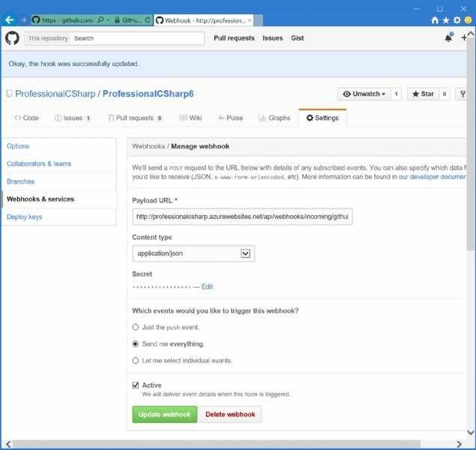Click Edit next to Secret
This screenshot has width=476, height=450.
[x=207, y=286]
